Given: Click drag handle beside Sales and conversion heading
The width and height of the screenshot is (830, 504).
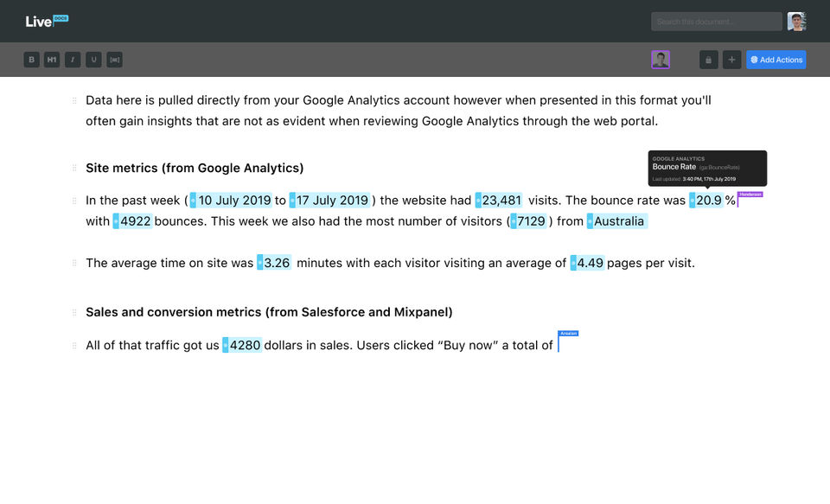Looking at the screenshot, I should tap(74, 312).
